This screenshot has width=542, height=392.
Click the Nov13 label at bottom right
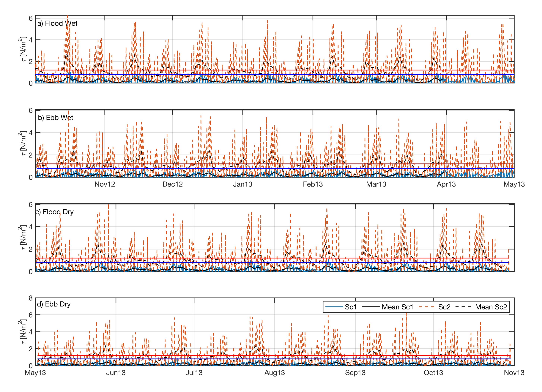click(x=514, y=373)
